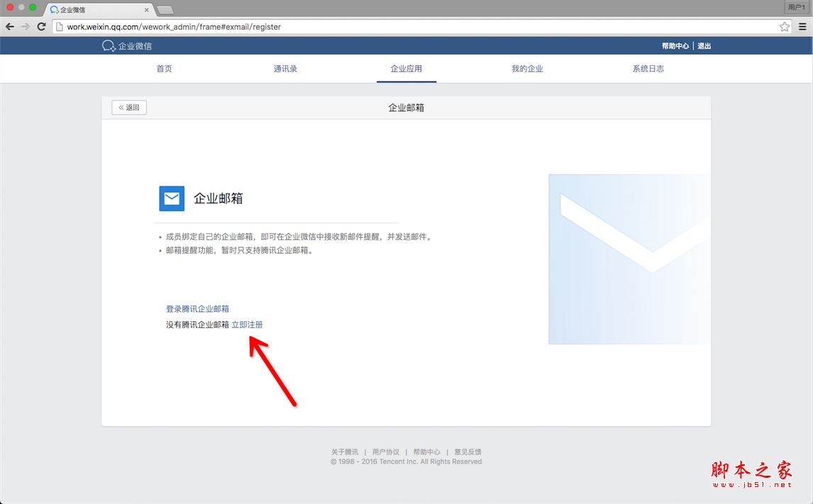Click the browser back arrow icon

[x=10, y=26]
